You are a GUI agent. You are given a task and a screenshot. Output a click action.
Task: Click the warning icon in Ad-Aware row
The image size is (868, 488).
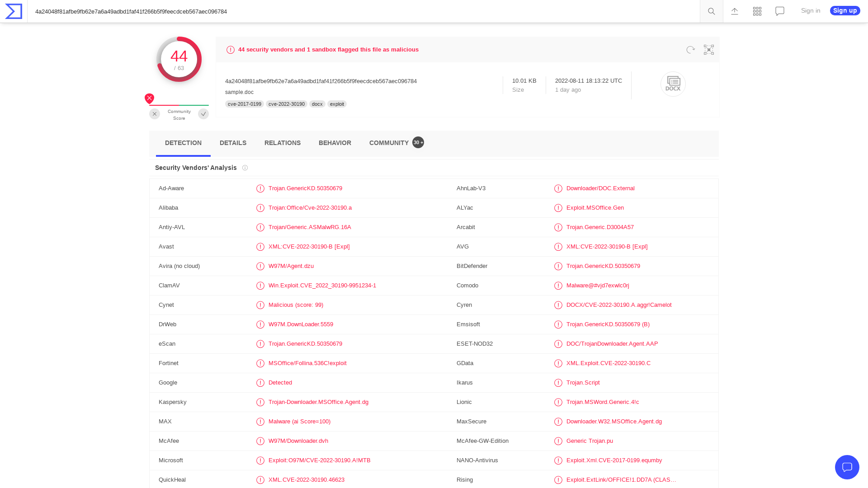click(x=260, y=188)
